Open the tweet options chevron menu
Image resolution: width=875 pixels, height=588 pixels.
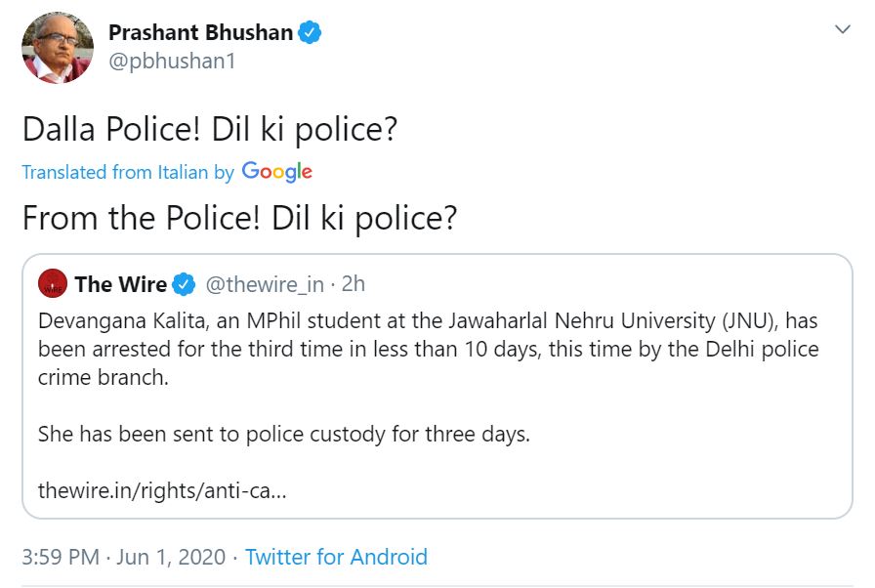pos(842,30)
